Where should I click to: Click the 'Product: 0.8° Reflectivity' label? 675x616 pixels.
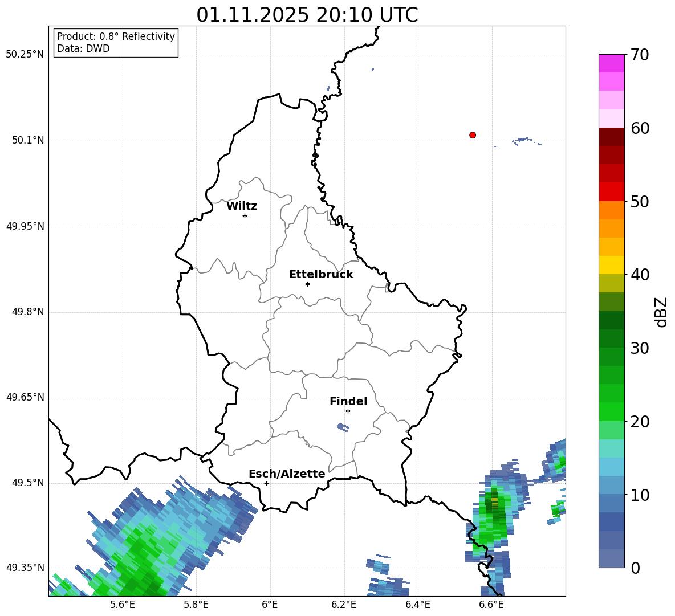tap(116, 36)
